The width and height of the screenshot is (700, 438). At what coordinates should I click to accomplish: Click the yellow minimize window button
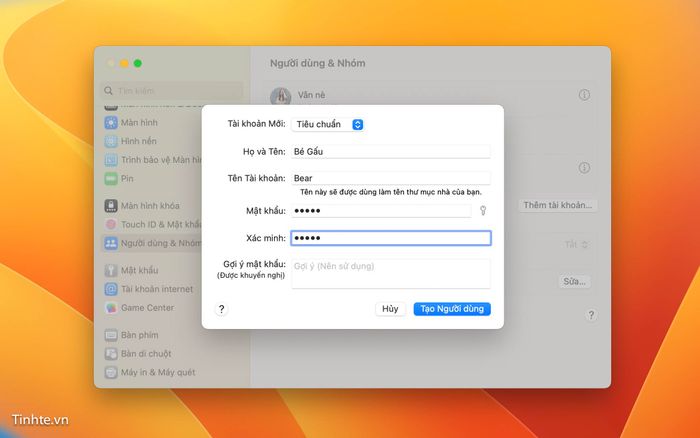(x=125, y=63)
